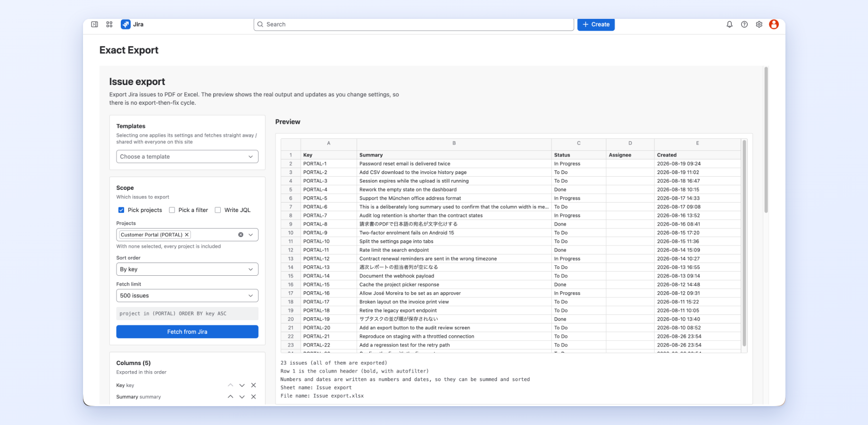Open the app switcher grid icon
868x425 pixels.
coord(109,24)
